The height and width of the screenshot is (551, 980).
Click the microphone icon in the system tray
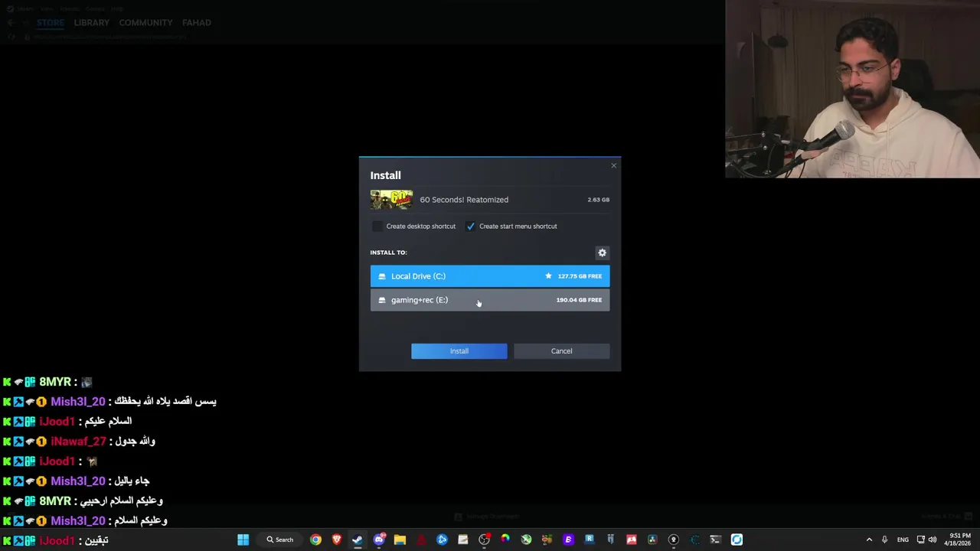[x=884, y=540]
